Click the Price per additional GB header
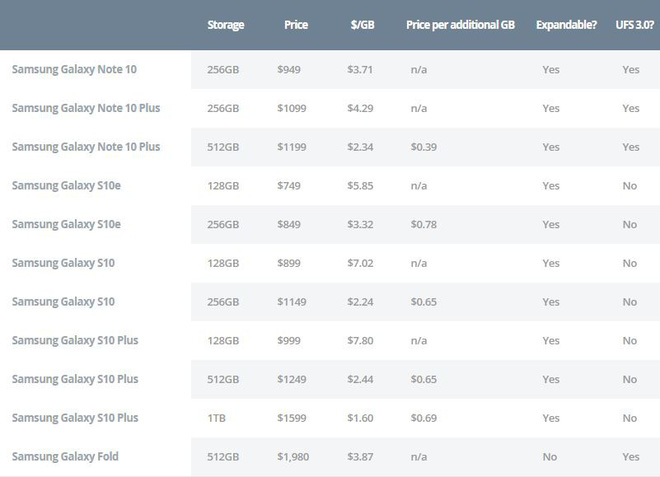This screenshot has width=660, height=477. point(461,24)
